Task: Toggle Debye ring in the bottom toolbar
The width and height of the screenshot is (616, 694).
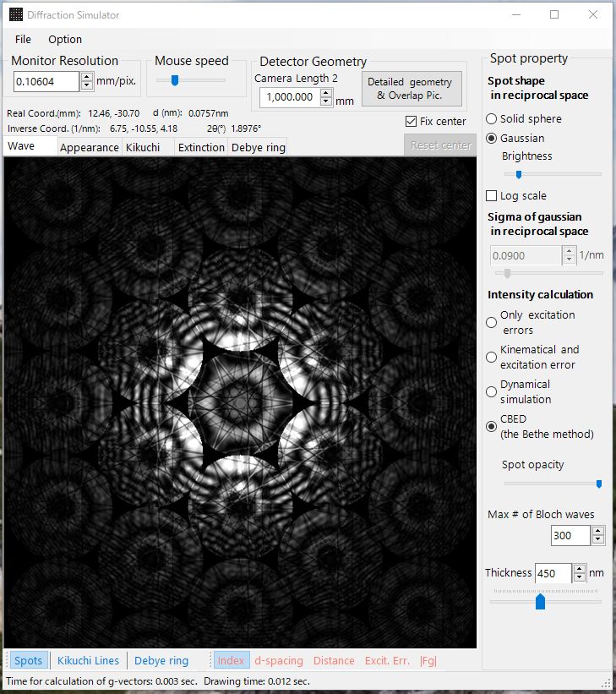Action: 161,660
